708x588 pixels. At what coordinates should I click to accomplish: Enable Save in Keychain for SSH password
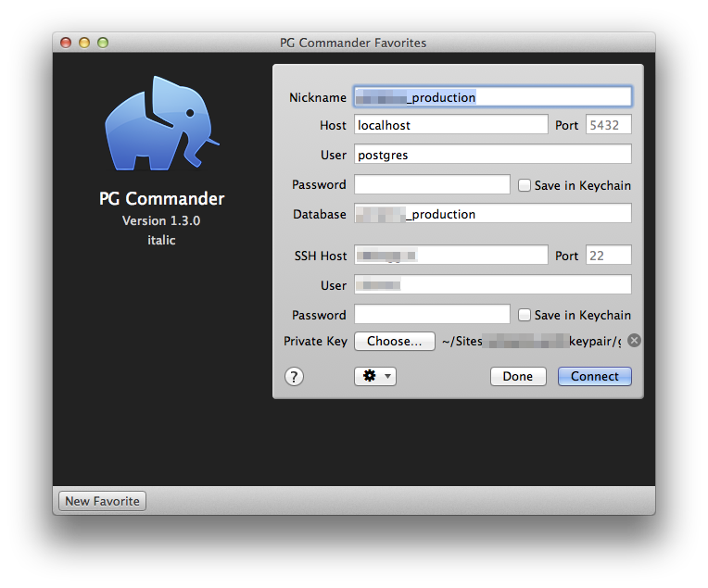524,315
